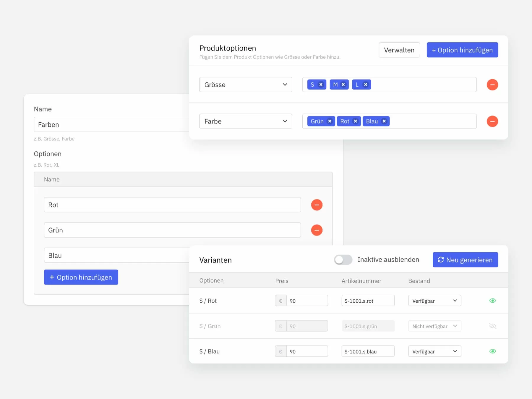Image resolution: width=532 pixels, height=399 pixels.
Task: Delete the Rot option entry
Action: click(x=317, y=205)
